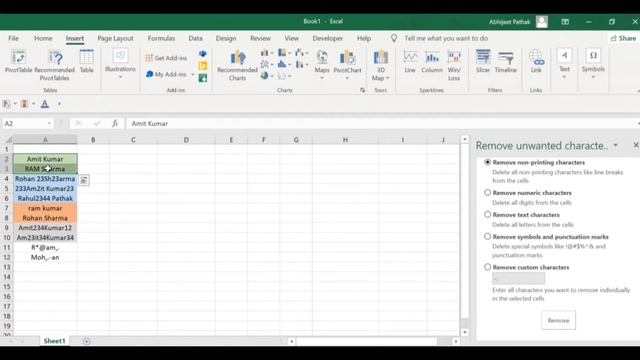Close the Remove unwanted characters pane
The image size is (640, 360).
click(x=636, y=145)
